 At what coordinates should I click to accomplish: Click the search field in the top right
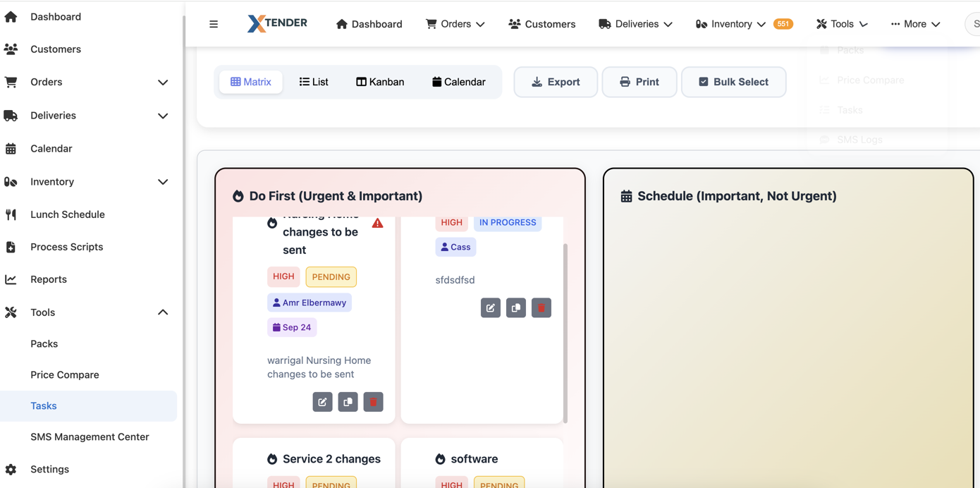click(x=974, y=23)
